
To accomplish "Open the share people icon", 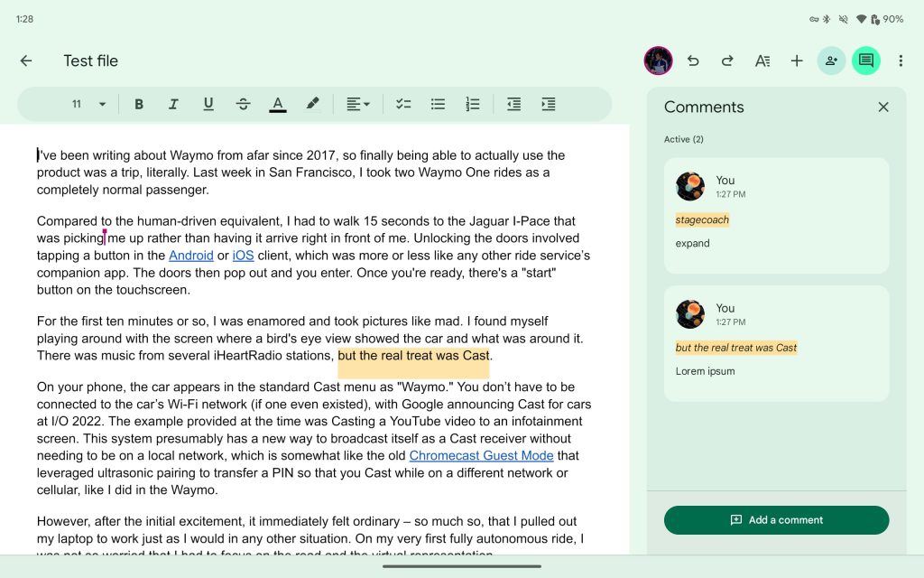I will click(831, 61).
